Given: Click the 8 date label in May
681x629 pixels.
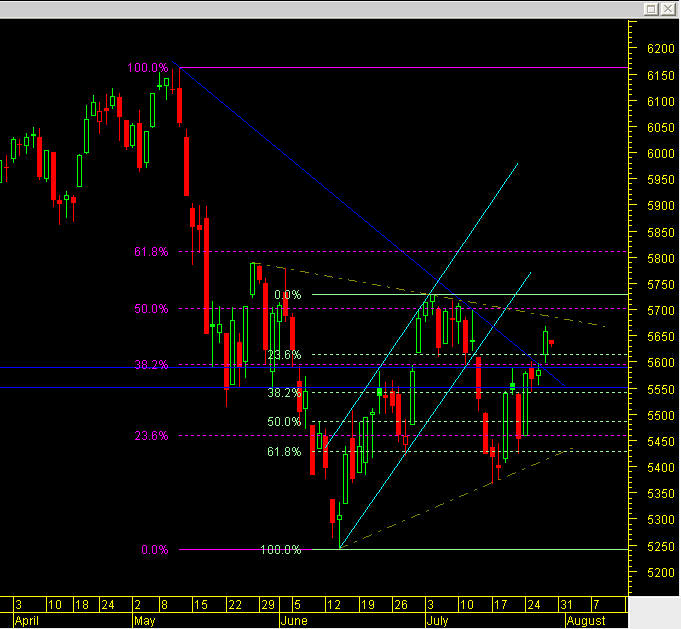Looking at the screenshot, I should pos(164,605).
